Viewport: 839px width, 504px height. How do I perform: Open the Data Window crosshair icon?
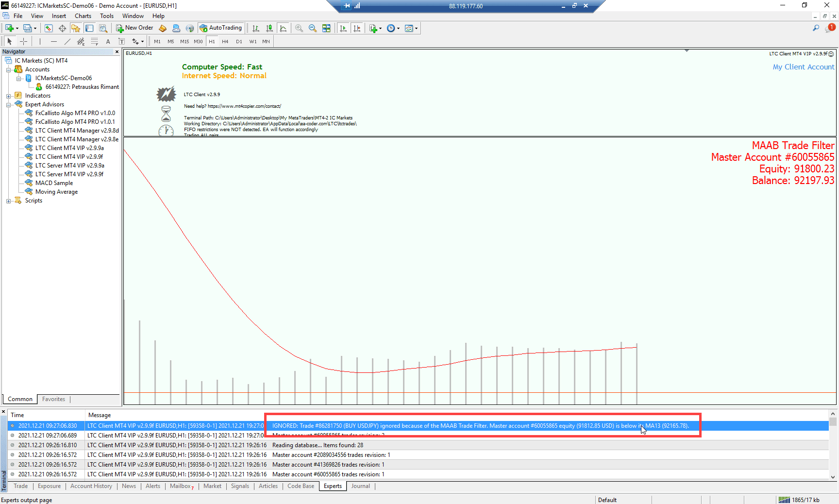click(62, 28)
